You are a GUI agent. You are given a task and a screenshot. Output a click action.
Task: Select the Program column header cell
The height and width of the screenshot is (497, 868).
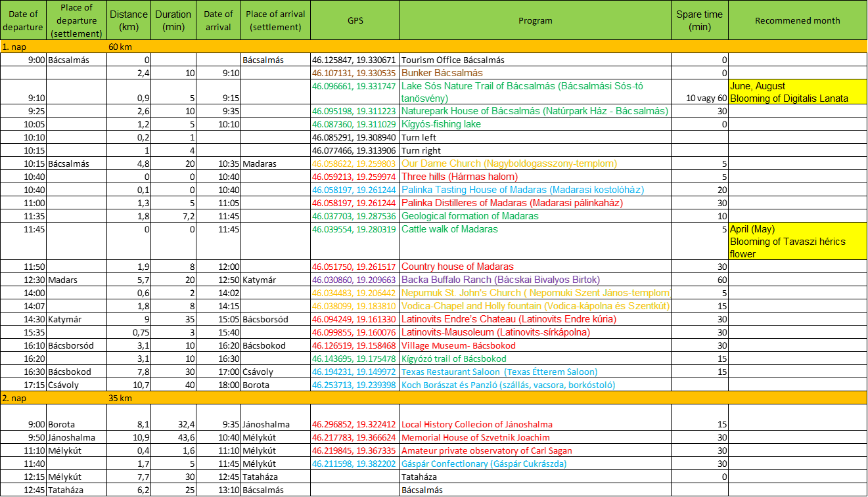[535, 20]
